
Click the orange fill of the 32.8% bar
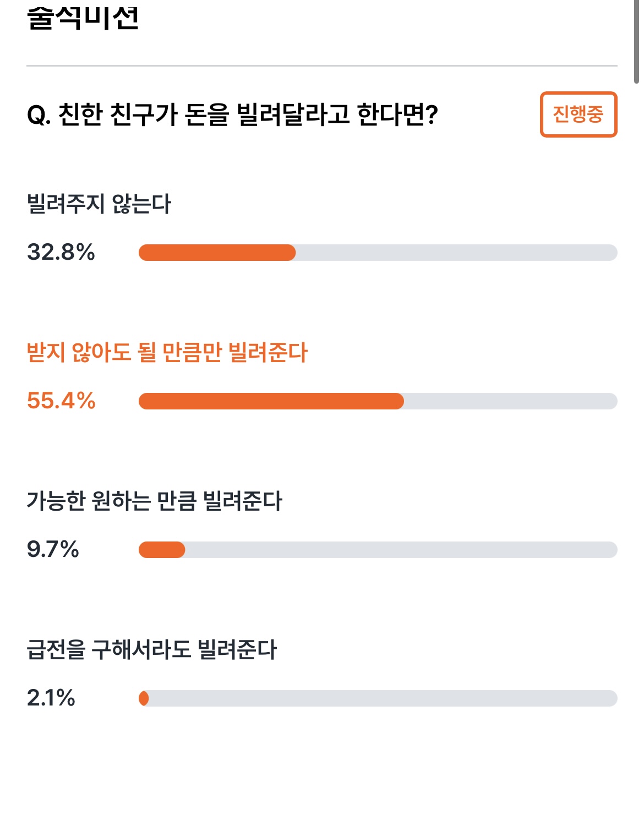point(217,253)
